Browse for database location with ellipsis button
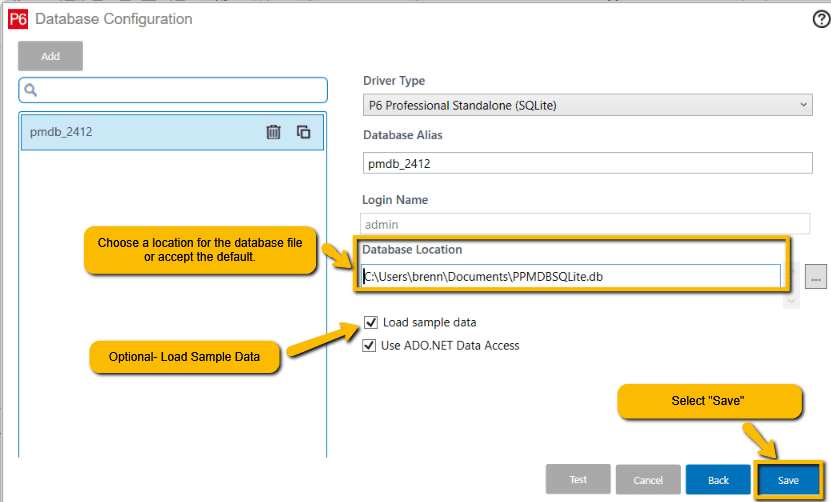The width and height of the screenshot is (831, 502). coord(817,276)
